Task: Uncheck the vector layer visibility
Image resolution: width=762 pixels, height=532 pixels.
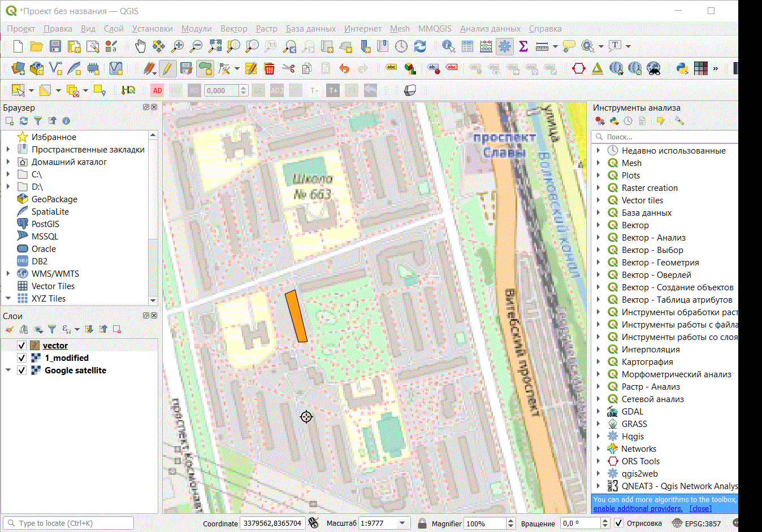Action: point(21,346)
